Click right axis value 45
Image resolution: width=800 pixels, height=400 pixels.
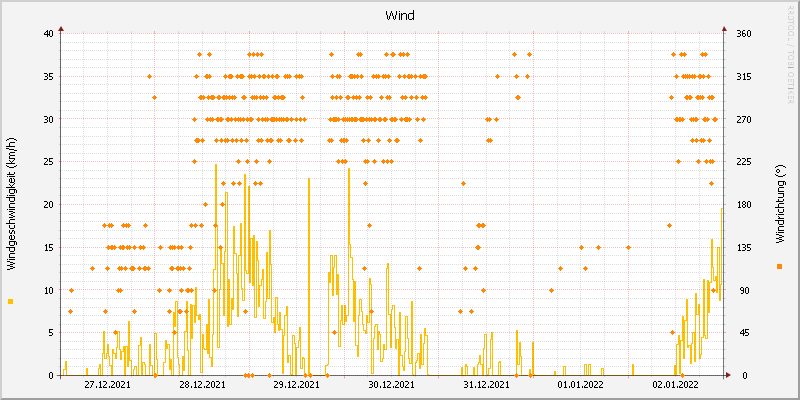tap(742, 333)
